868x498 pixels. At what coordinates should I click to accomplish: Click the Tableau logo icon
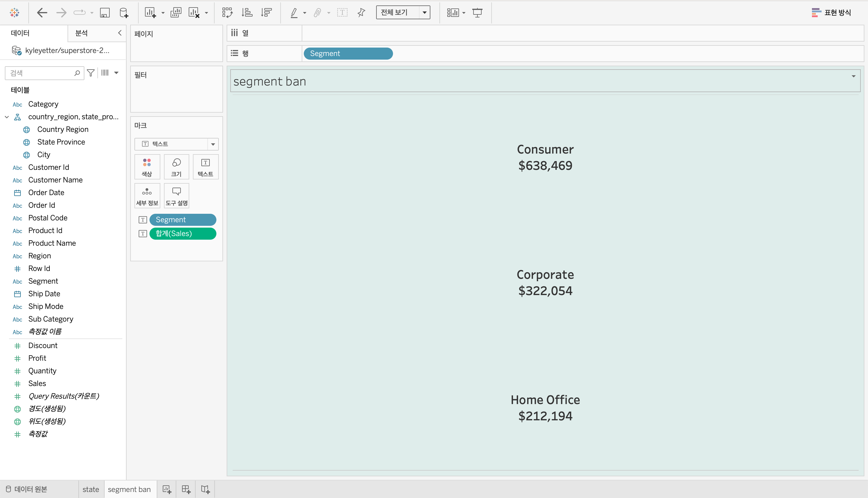click(x=14, y=13)
